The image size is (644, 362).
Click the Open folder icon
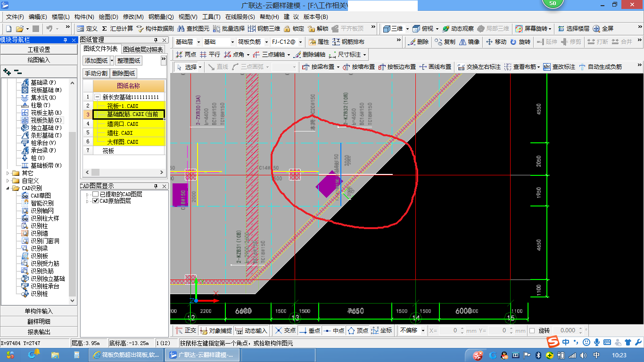(20, 29)
